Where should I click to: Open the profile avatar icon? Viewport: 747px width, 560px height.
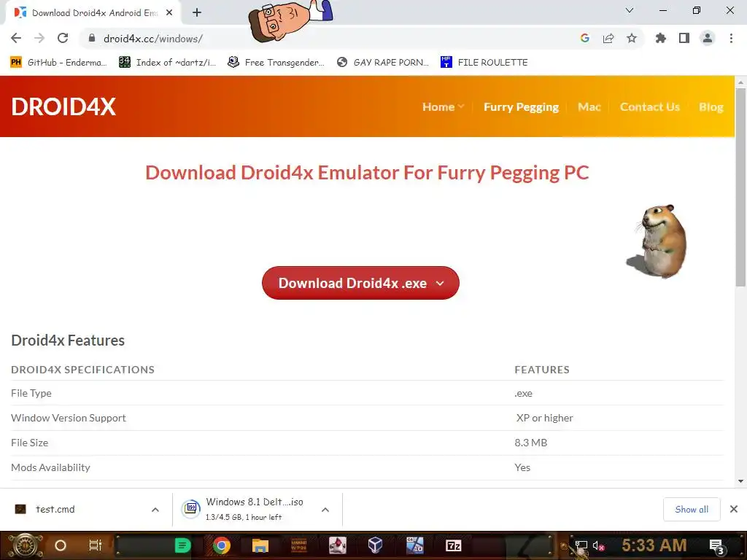708,38
